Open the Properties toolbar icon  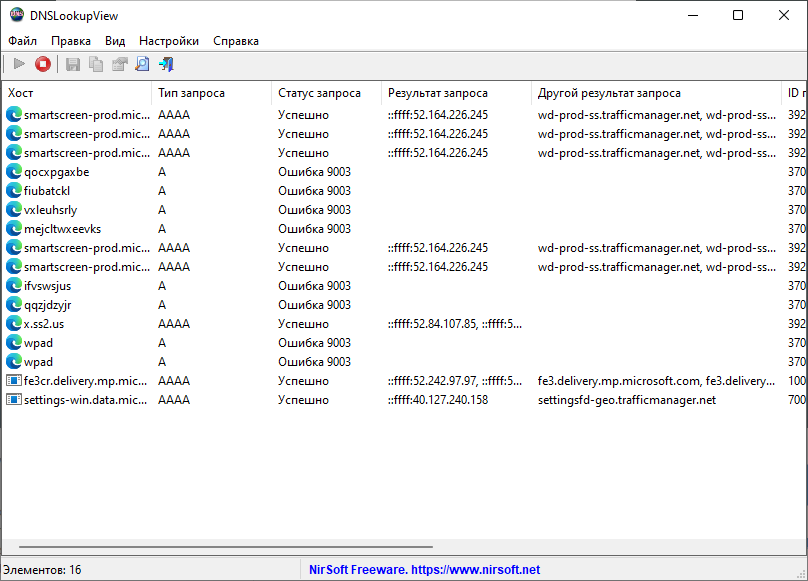119,64
